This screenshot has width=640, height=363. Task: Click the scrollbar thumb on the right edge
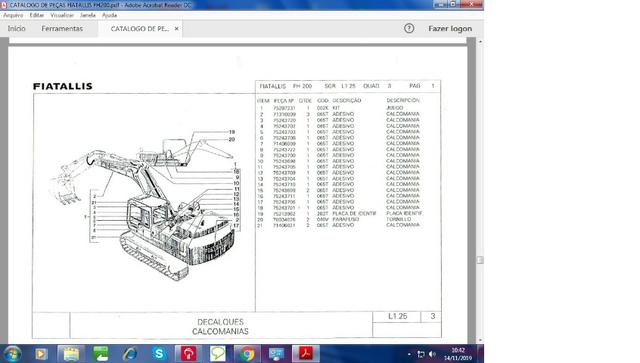coord(480,260)
